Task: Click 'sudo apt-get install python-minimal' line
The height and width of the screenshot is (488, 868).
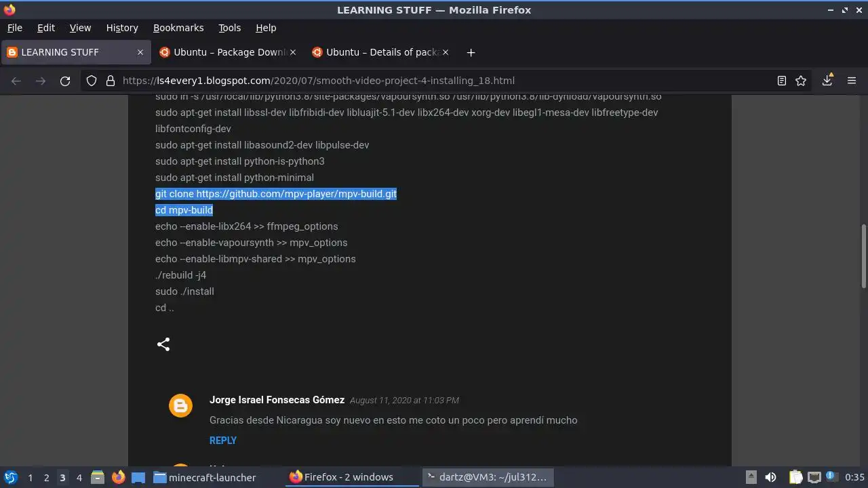Action: [235, 178]
